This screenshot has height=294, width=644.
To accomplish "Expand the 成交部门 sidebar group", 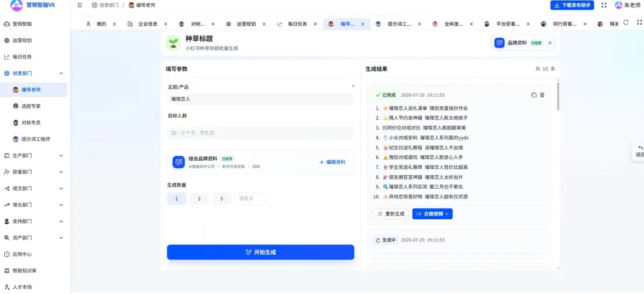I will click(34, 189).
